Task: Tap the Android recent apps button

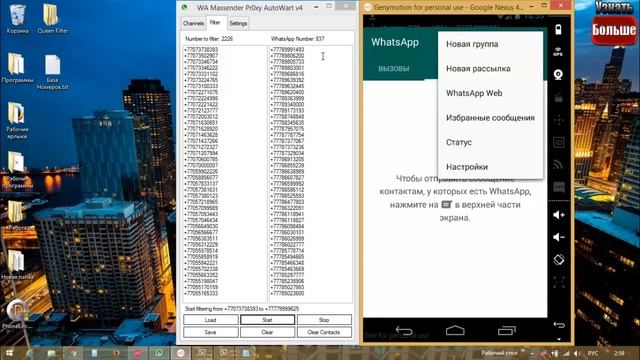Action: tap(507, 330)
